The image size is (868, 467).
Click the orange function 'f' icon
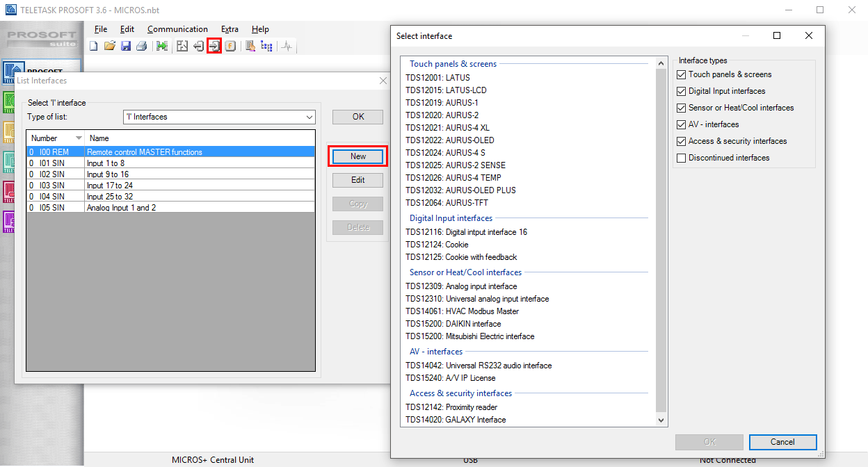click(x=230, y=47)
